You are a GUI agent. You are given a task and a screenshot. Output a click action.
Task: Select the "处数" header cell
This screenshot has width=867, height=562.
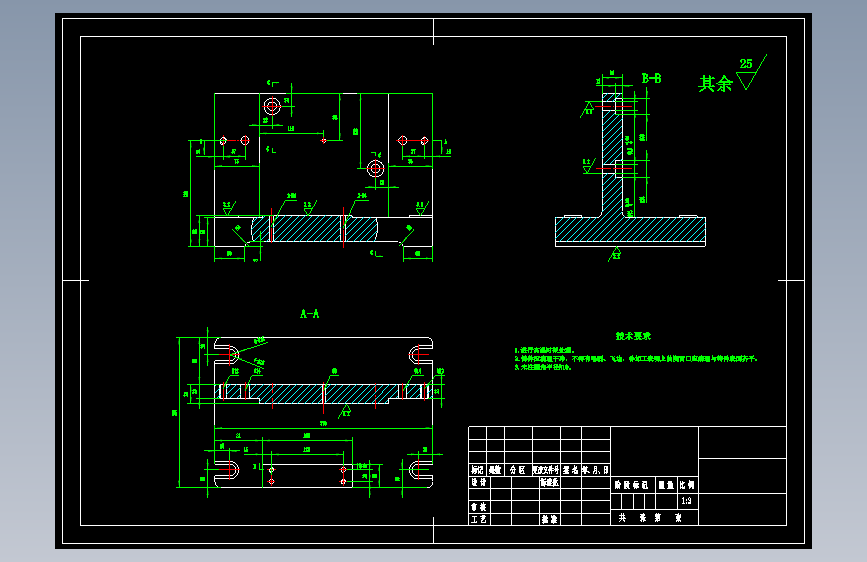[495, 470]
